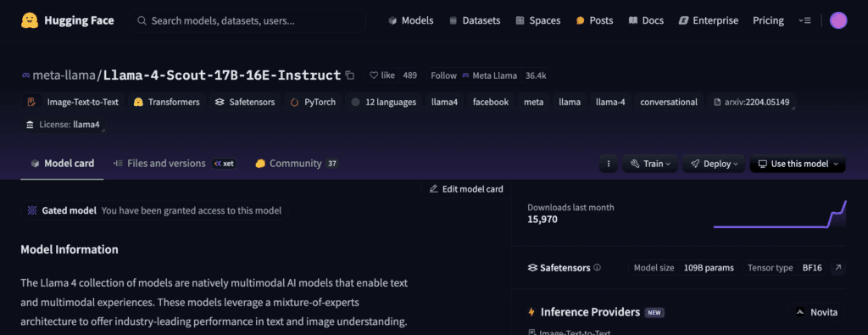The height and width of the screenshot is (335, 868).
Task: Open the 12 languages tag
Action: (x=383, y=102)
